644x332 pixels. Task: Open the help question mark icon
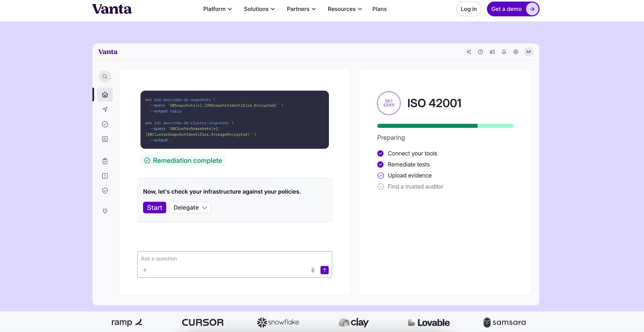tap(480, 52)
